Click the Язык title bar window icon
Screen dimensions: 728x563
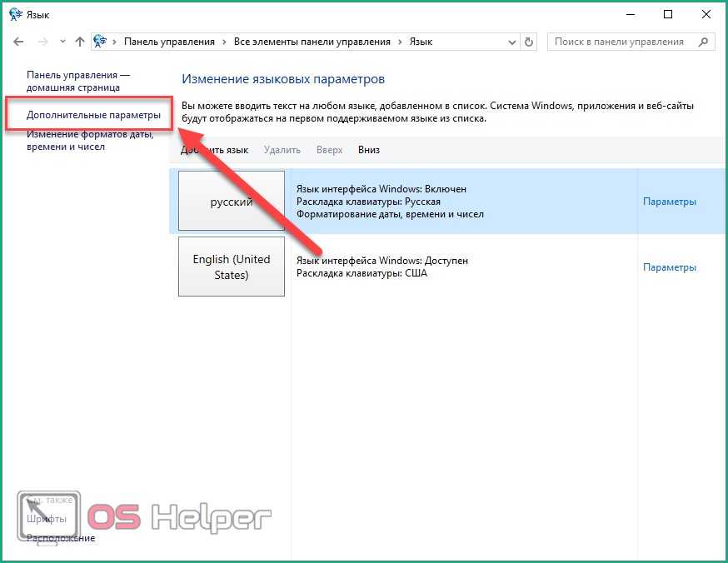[x=15, y=14]
